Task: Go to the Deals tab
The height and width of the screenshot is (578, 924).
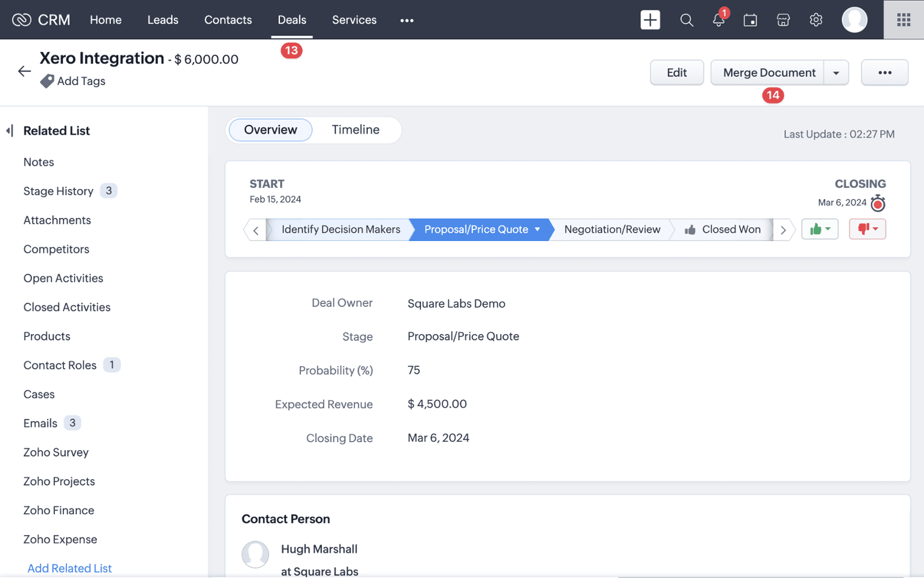Action: tap(292, 20)
